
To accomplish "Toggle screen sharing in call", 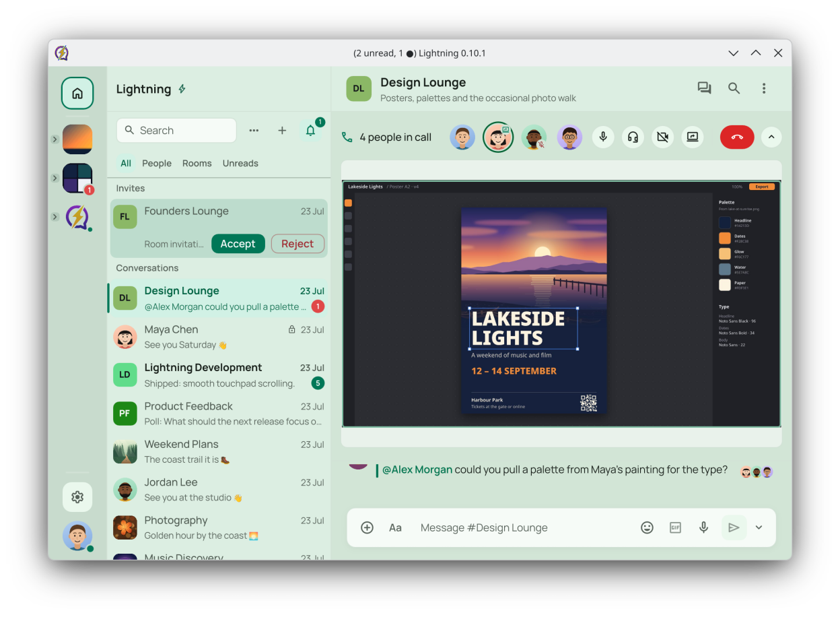I will (x=692, y=137).
